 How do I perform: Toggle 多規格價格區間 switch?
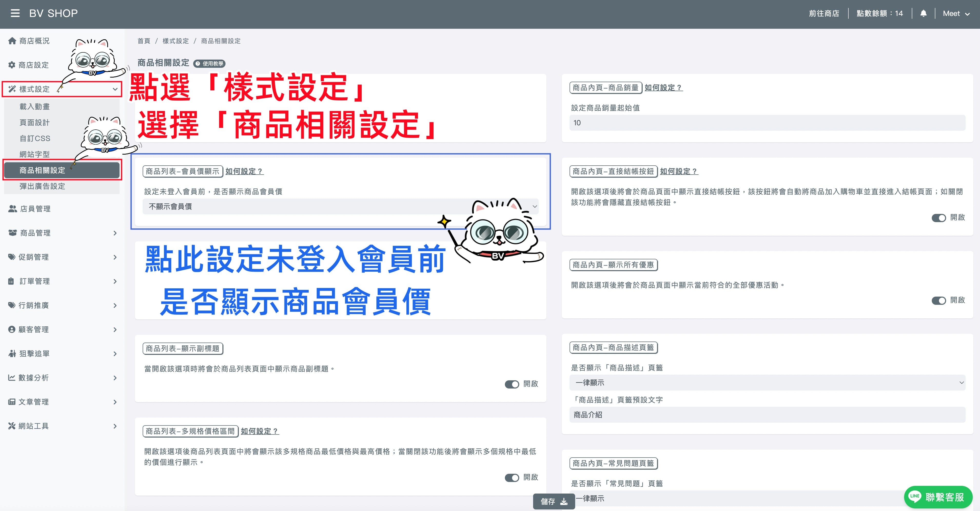(512, 478)
